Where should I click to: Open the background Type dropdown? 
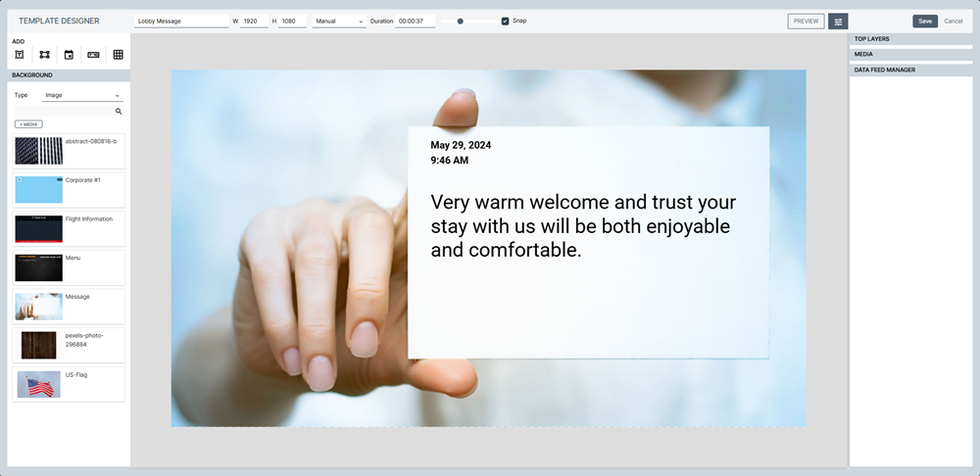pyautogui.click(x=82, y=96)
